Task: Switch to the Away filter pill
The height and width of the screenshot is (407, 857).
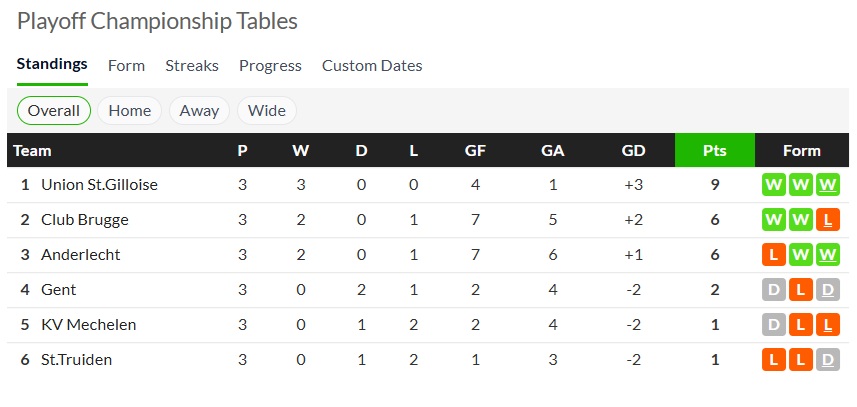Action: coord(199,110)
